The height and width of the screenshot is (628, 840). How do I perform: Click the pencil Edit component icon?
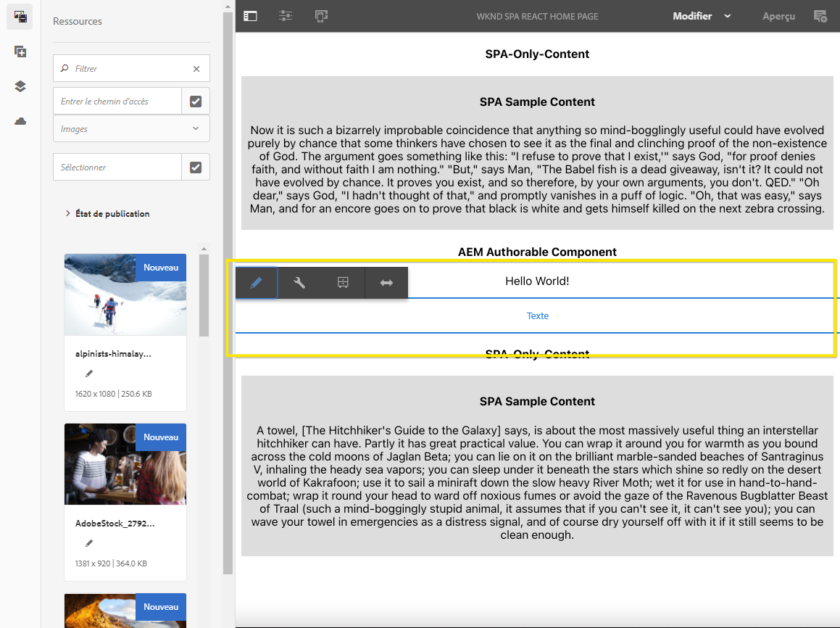[x=256, y=282]
